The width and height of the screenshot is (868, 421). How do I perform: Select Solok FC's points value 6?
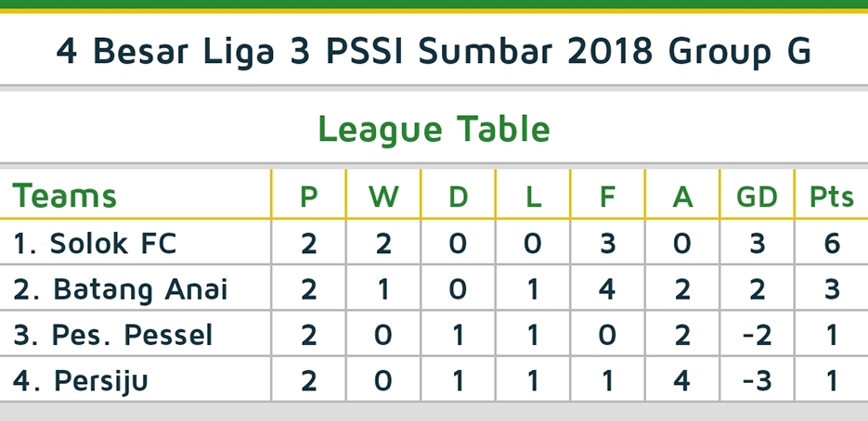tap(831, 243)
